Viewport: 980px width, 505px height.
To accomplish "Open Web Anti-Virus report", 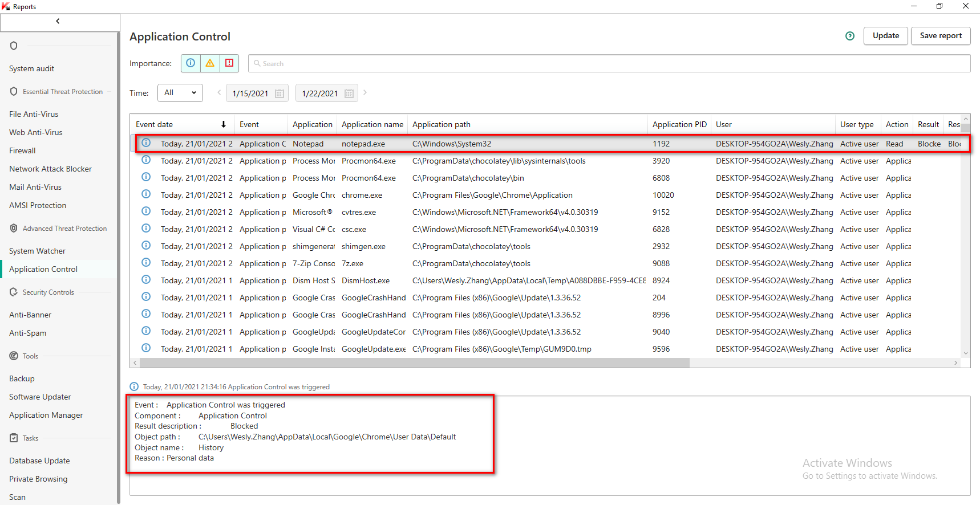I will tap(36, 132).
